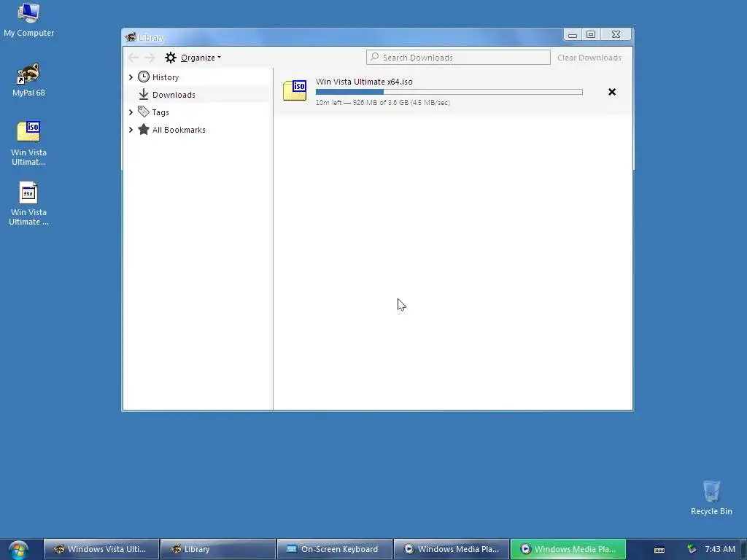Click Clear Downloads
The image size is (747, 560).
click(589, 58)
